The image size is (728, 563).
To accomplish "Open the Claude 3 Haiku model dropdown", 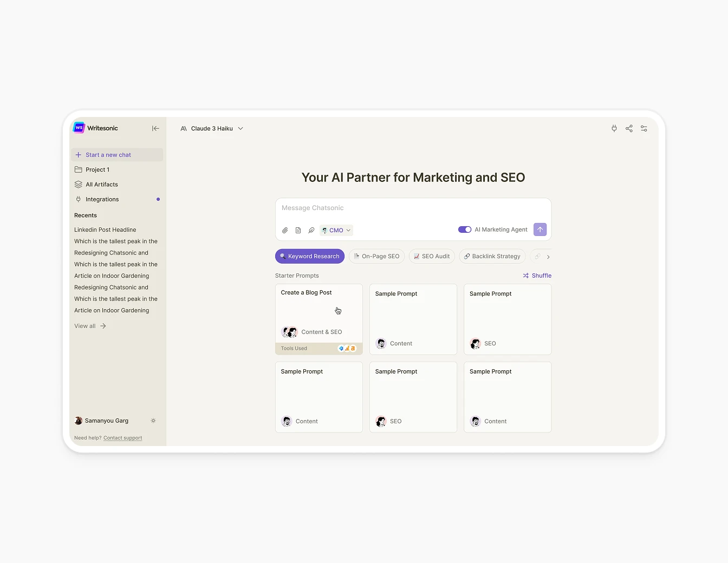I will [x=211, y=128].
